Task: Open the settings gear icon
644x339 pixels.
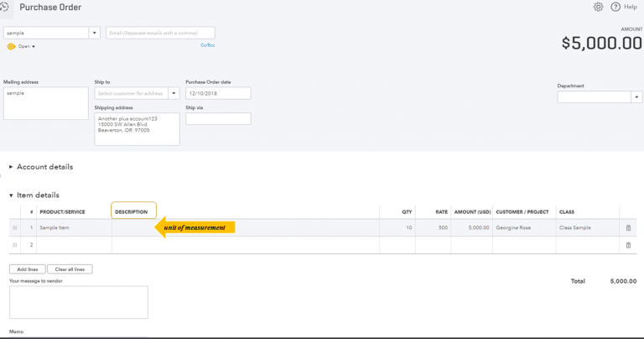Action: pos(598,7)
